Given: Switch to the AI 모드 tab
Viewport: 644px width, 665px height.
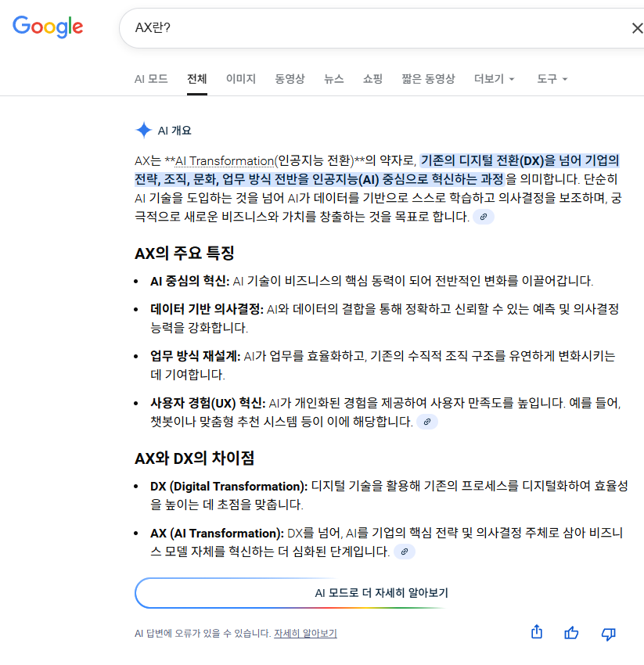Looking at the screenshot, I should (x=151, y=79).
